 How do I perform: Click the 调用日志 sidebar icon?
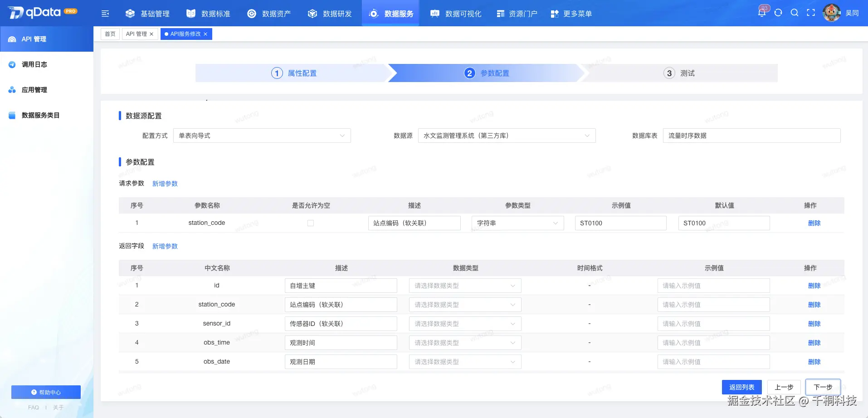tap(12, 64)
